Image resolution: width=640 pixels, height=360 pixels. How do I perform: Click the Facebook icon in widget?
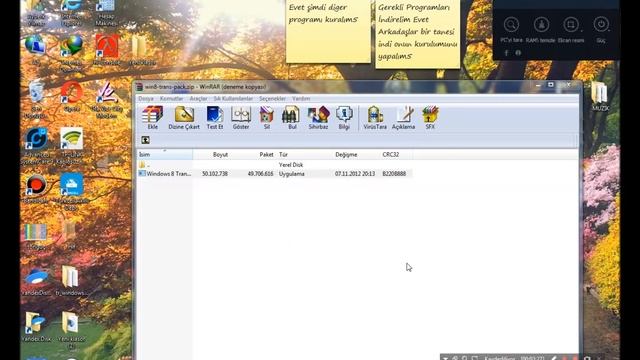(506, 53)
